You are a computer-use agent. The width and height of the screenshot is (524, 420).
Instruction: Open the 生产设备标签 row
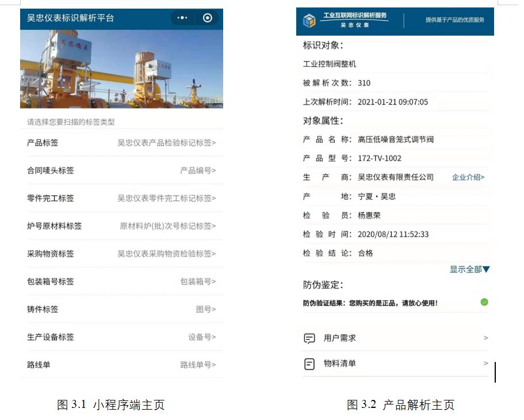click(121, 337)
